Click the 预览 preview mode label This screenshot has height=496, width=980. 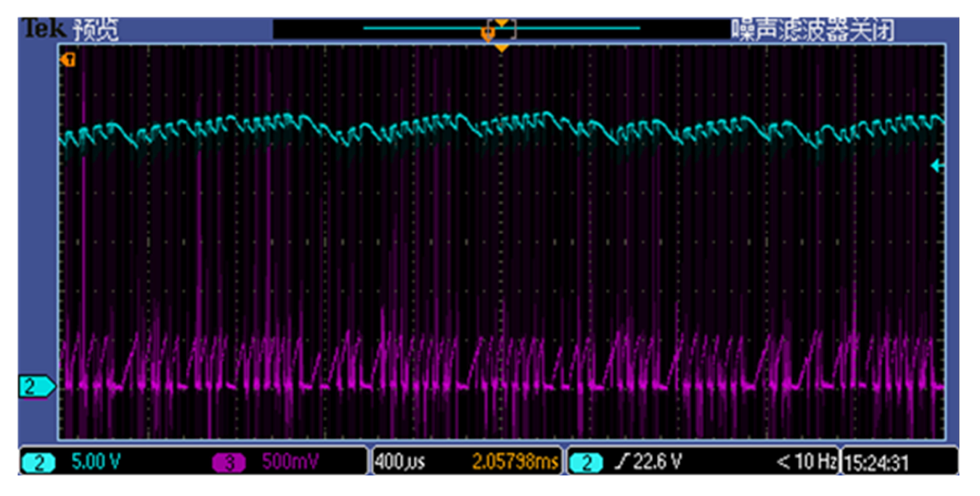pos(95,29)
